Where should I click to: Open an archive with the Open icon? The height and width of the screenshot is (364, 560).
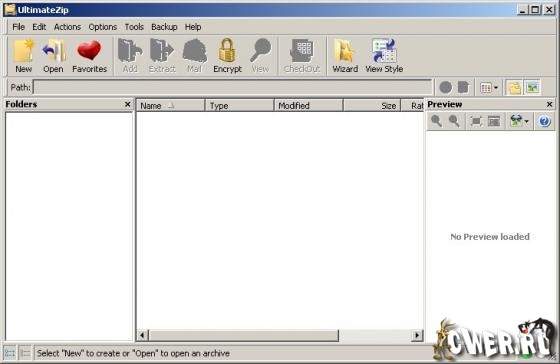pos(53,55)
